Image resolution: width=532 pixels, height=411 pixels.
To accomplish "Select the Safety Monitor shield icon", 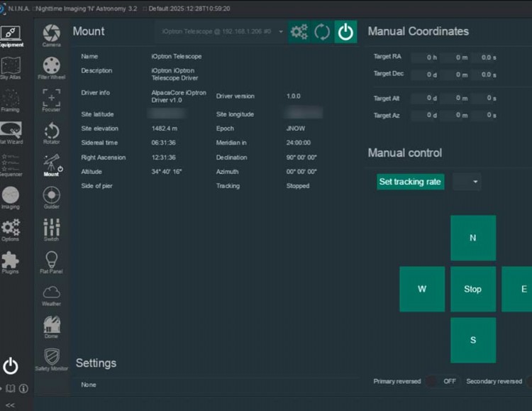I will 52,359.
